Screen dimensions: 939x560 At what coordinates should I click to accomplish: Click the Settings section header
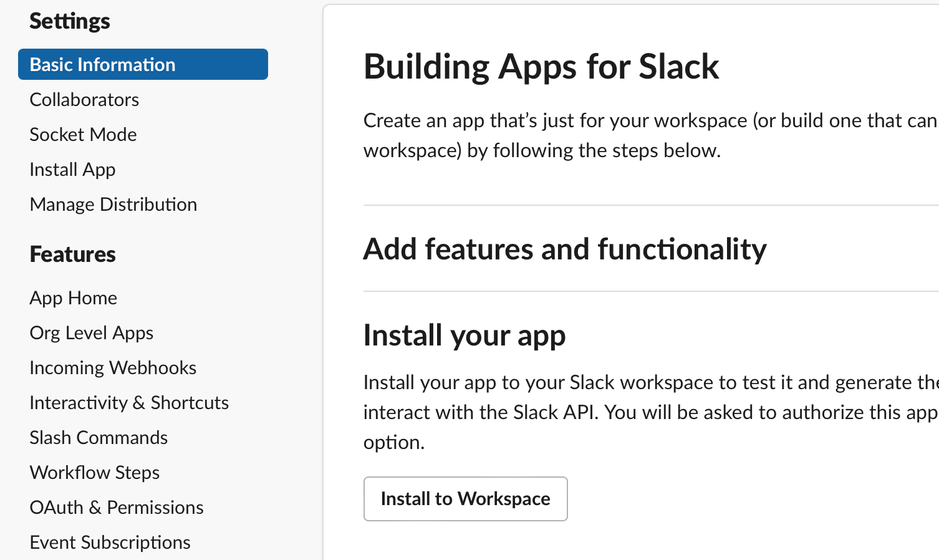pos(69,21)
